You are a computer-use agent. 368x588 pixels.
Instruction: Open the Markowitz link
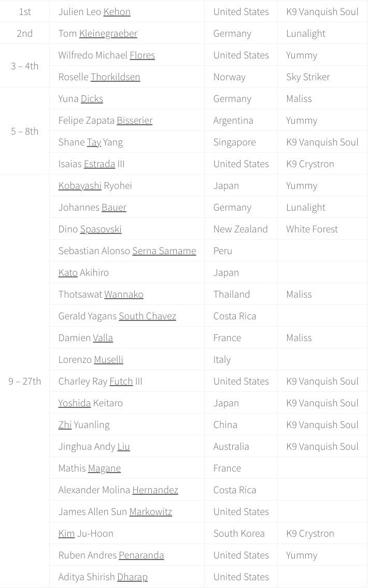coord(150,511)
